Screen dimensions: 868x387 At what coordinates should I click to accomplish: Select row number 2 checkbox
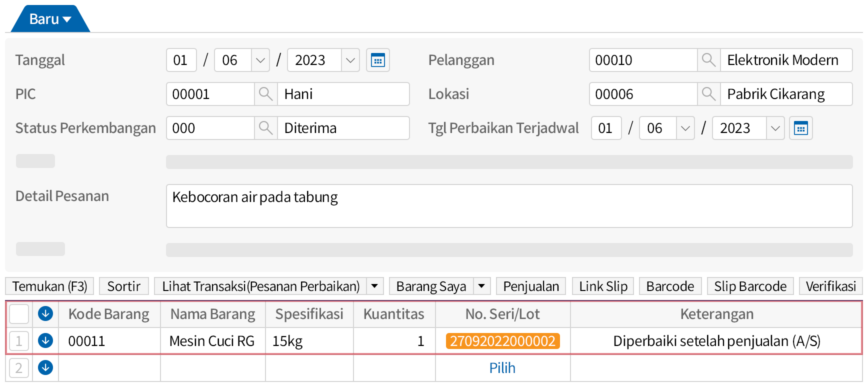(19, 368)
